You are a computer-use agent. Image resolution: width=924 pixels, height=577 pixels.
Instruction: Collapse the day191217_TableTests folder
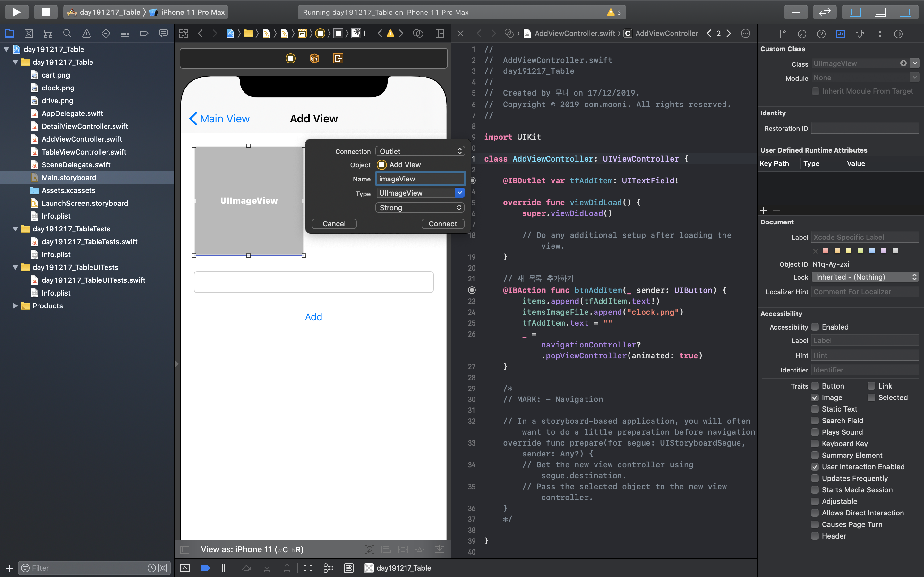coord(15,229)
